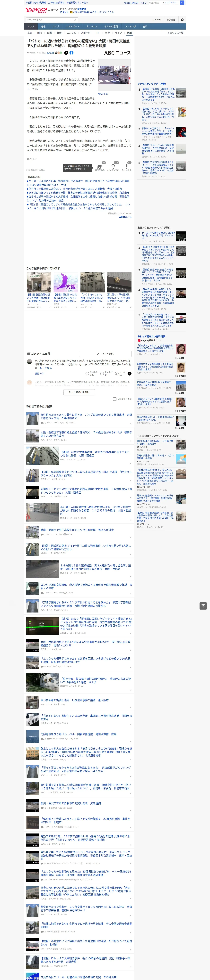
Task: Play rank 1 video ディズニー最寄り駅 thumbnail
Action: [181, 236]
